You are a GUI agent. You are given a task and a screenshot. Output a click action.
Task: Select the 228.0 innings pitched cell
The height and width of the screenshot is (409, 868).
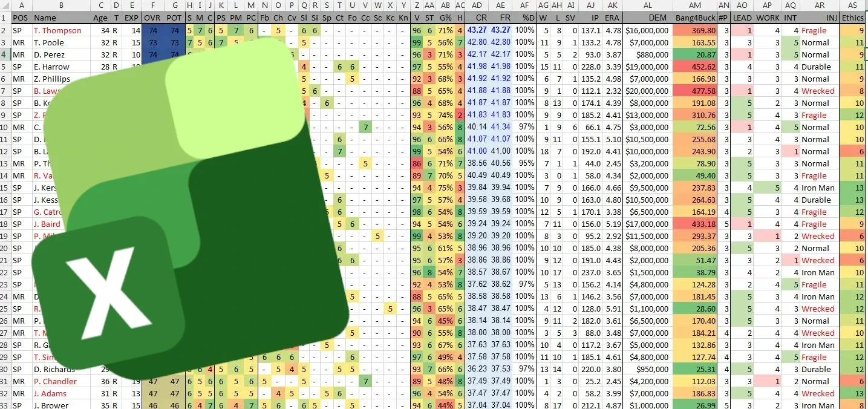(590, 67)
